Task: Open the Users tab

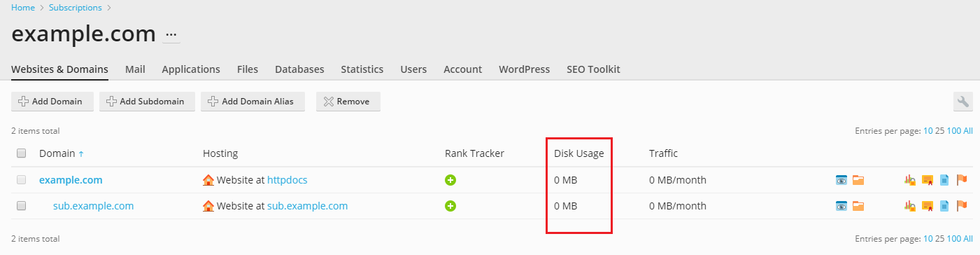Action: [x=413, y=69]
